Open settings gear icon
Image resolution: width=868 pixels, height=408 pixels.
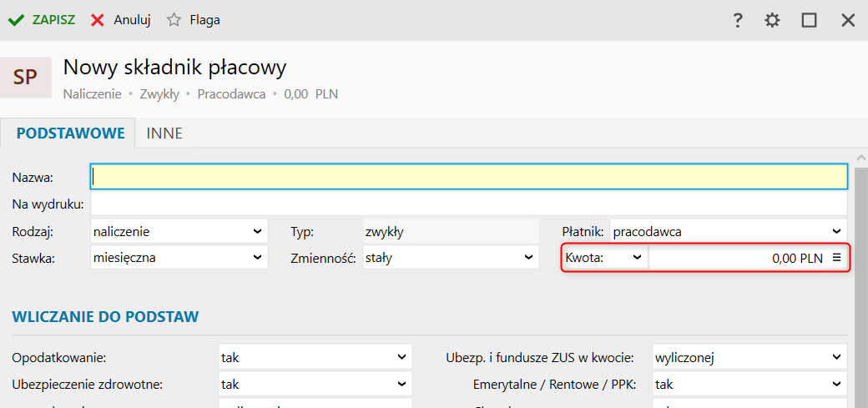[773, 20]
